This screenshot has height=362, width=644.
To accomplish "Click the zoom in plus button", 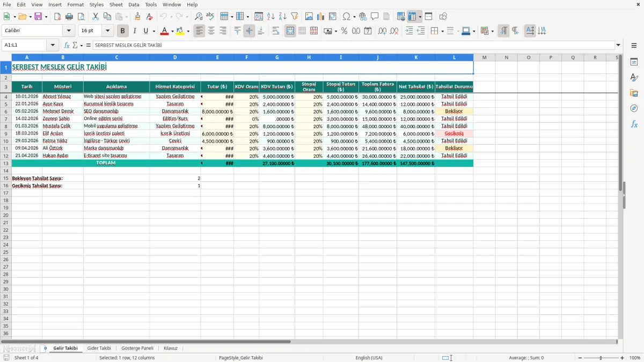I will (623, 358).
